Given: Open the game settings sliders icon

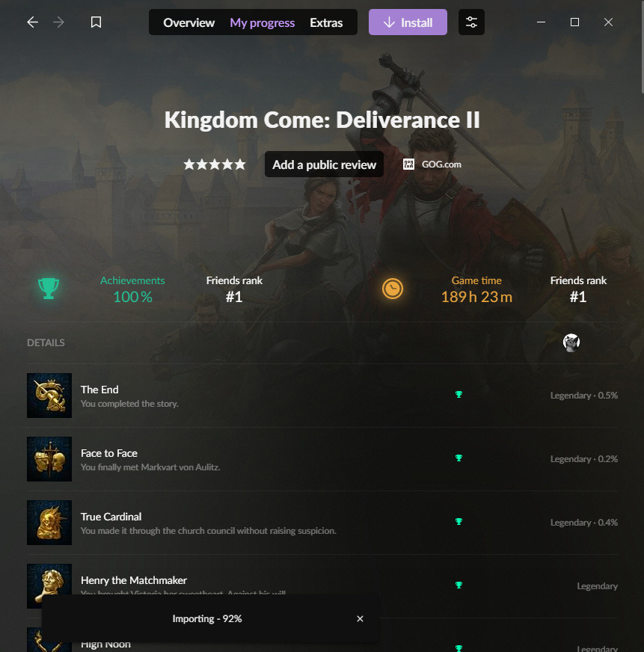Looking at the screenshot, I should 471,22.
